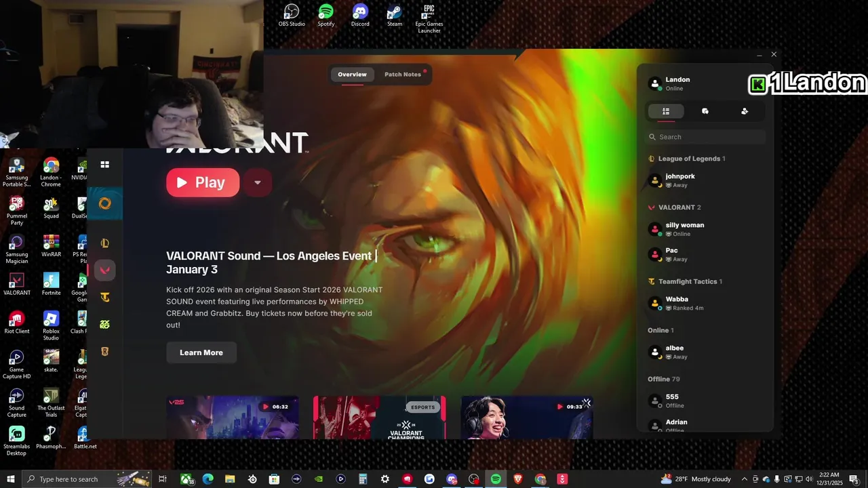Select The Outlast Trials desktop icon
The height and width of the screenshot is (488, 868).
click(51, 403)
